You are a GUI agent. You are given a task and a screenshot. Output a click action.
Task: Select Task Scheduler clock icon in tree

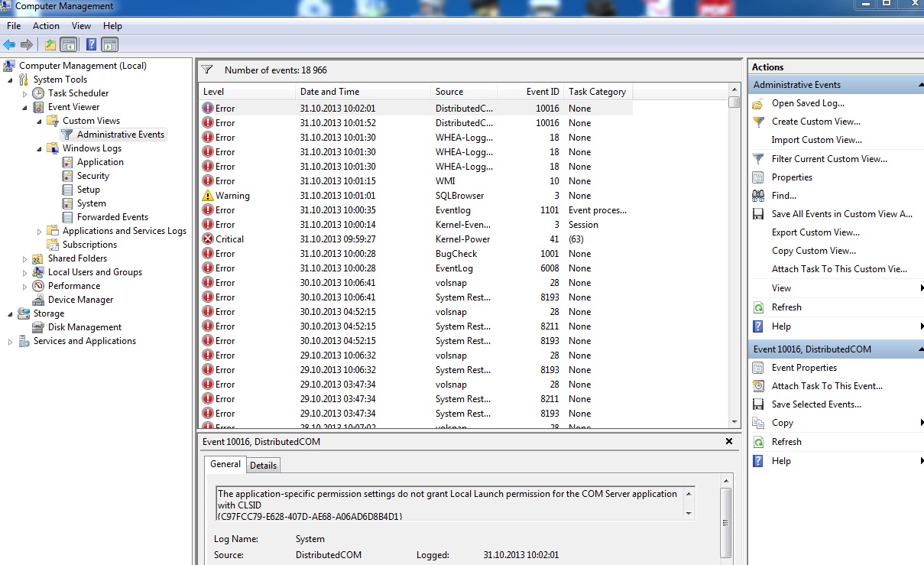38,93
